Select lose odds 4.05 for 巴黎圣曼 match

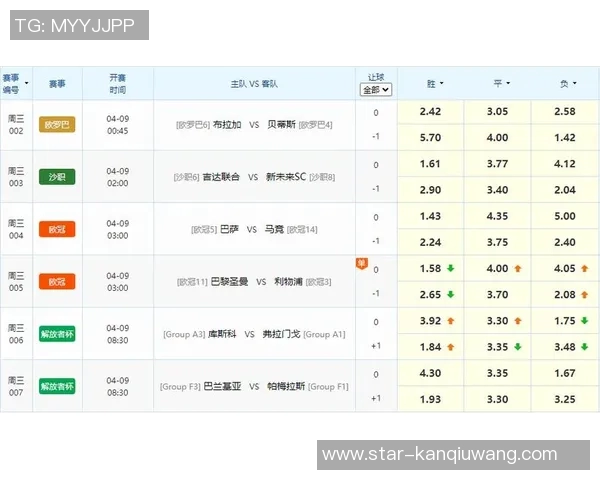pos(565,269)
